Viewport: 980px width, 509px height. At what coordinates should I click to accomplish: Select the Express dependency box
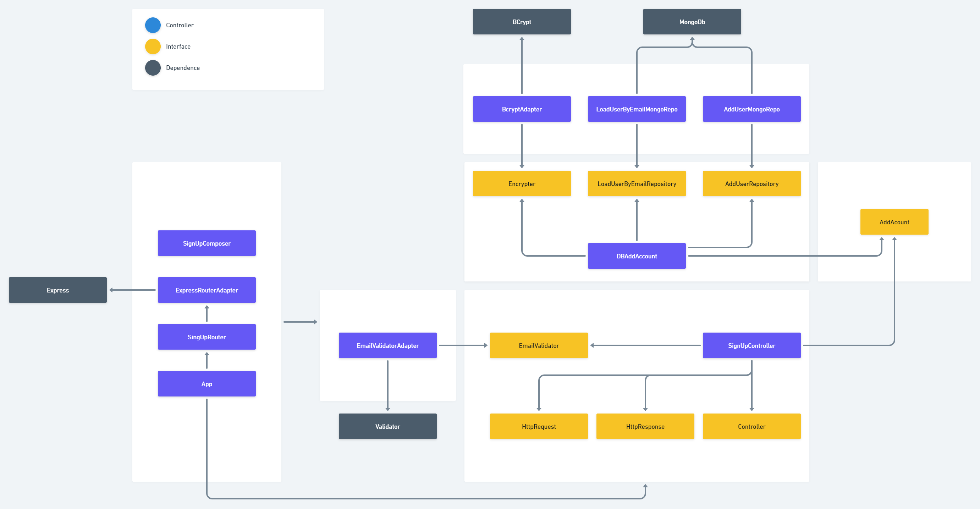[x=58, y=290]
